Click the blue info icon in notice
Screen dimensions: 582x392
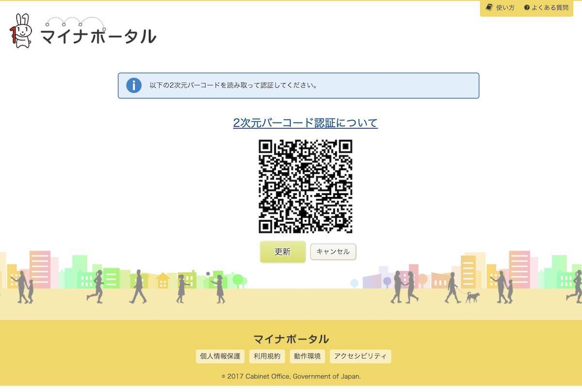[x=134, y=85]
